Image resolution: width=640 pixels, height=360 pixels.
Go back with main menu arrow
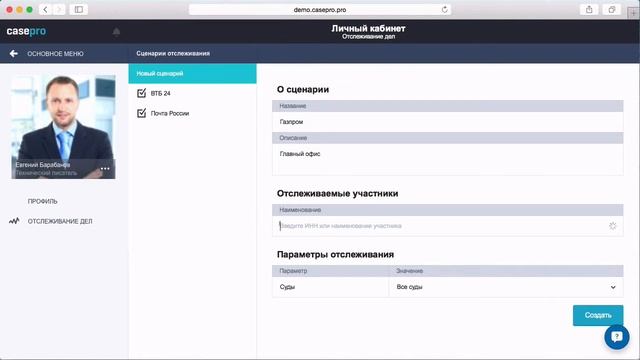coord(13,53)
